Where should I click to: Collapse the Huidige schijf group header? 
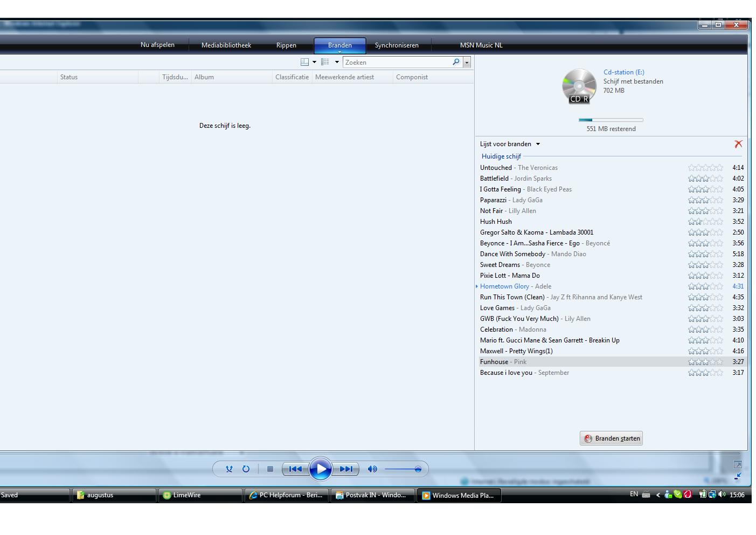pyautogui.click(x=501, y=156)
